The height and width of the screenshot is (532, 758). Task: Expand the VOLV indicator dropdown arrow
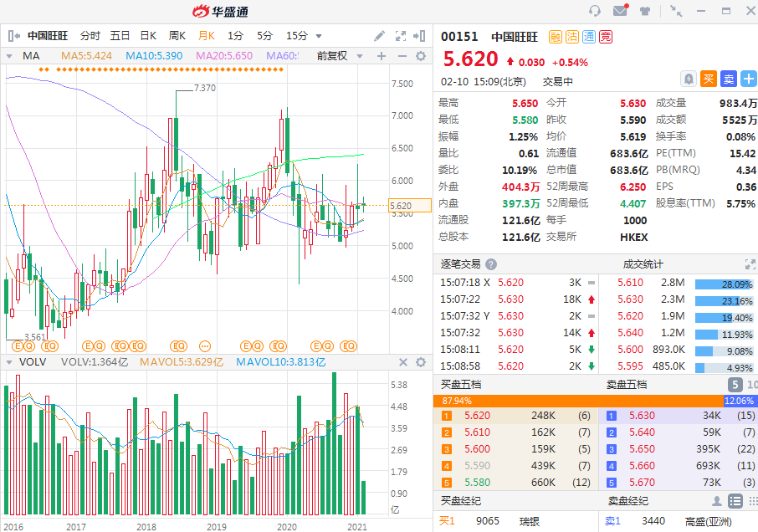8,362
